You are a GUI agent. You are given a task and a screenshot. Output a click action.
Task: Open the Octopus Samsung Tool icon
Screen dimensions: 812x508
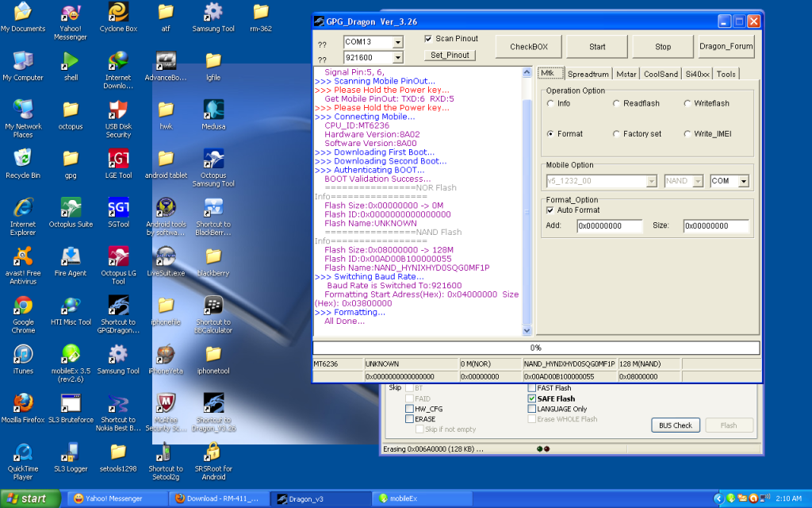pyautogui.click(x=213, y=167)
